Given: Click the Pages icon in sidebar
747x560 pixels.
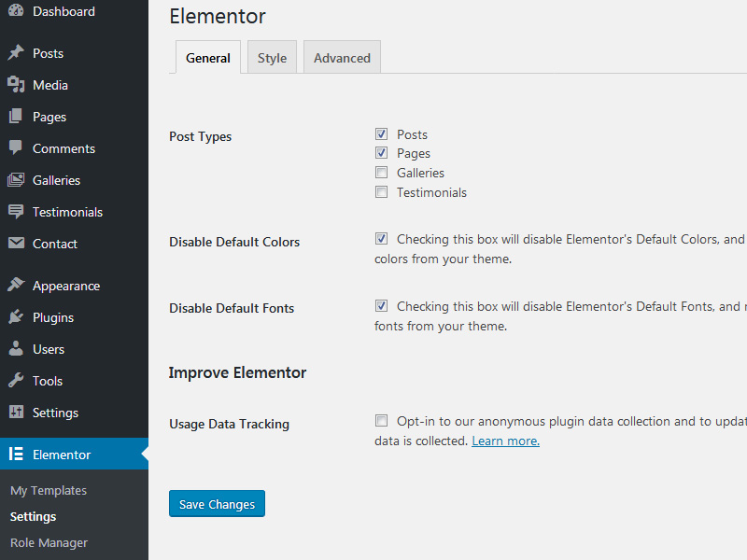Looking at the screenshot, I should (16, 117).
